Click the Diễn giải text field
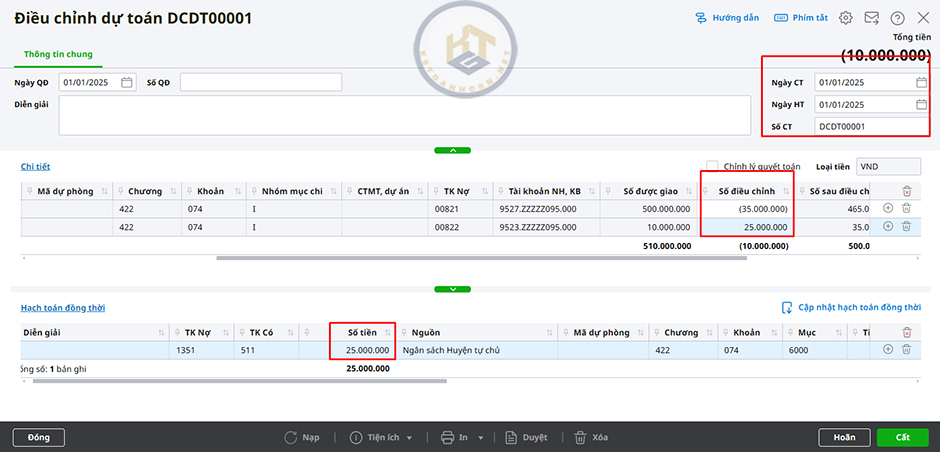The height and width of the screenshot is (452, 940). (x=404, y=114)
